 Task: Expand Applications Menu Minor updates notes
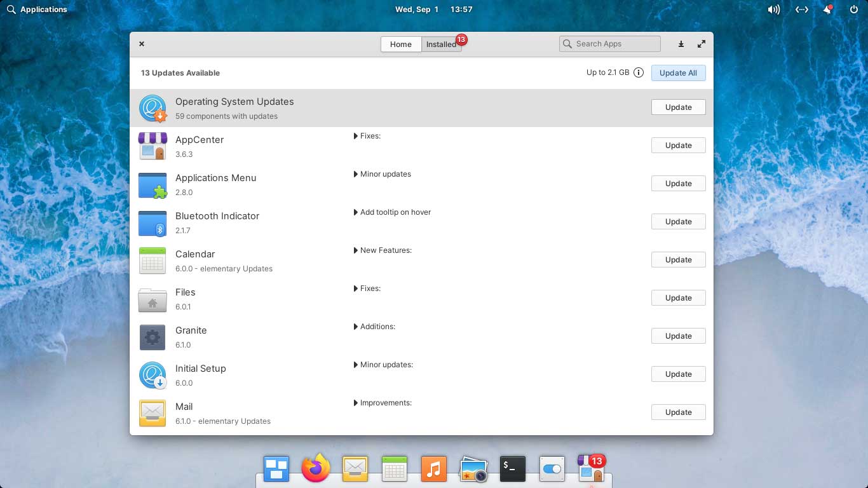click(x=383, y=174)
